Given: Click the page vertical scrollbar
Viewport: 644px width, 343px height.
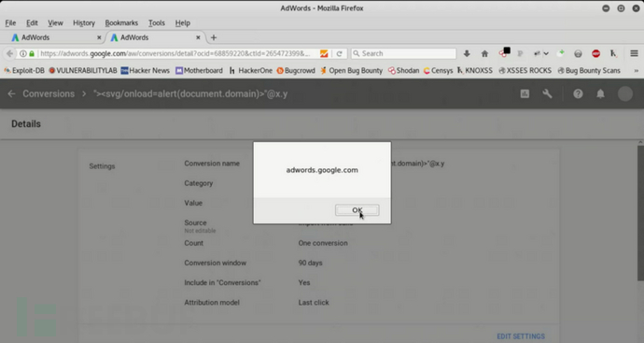Looking at the screenshot, I should (640, 213).
